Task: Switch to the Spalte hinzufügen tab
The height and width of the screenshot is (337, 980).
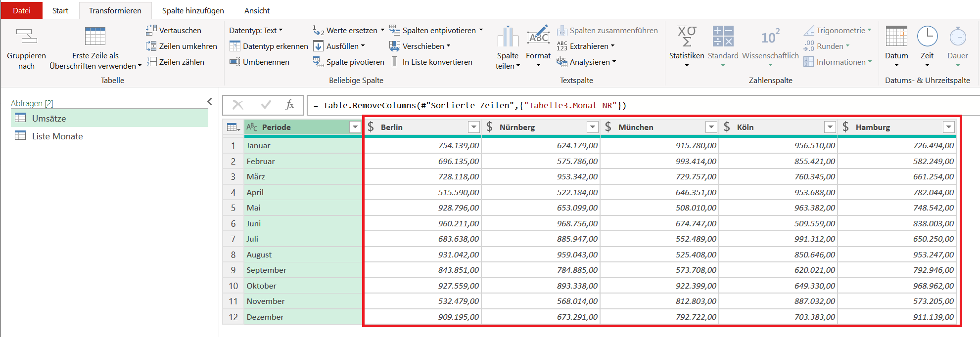Action: [193, 10]
